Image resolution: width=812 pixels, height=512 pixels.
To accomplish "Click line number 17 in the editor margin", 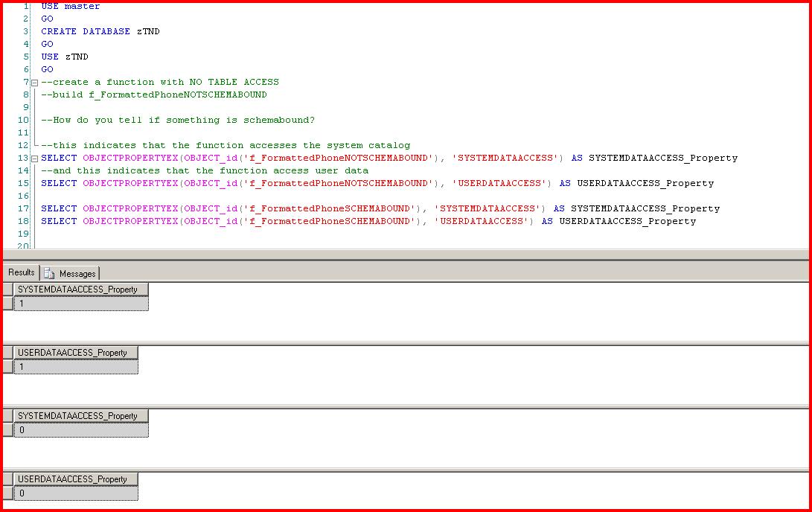I will pos(22,208).
